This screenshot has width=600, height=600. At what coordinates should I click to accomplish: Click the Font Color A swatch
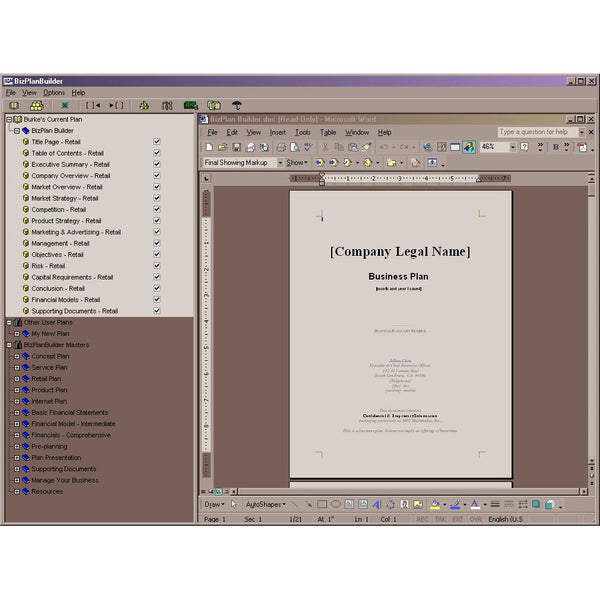tap(475, 504)
